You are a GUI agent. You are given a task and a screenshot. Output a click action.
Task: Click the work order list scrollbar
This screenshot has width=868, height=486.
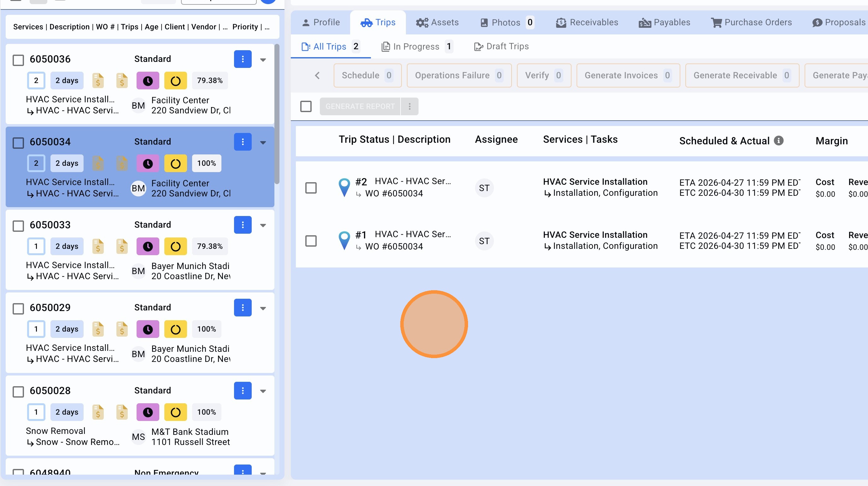[277, 115]
